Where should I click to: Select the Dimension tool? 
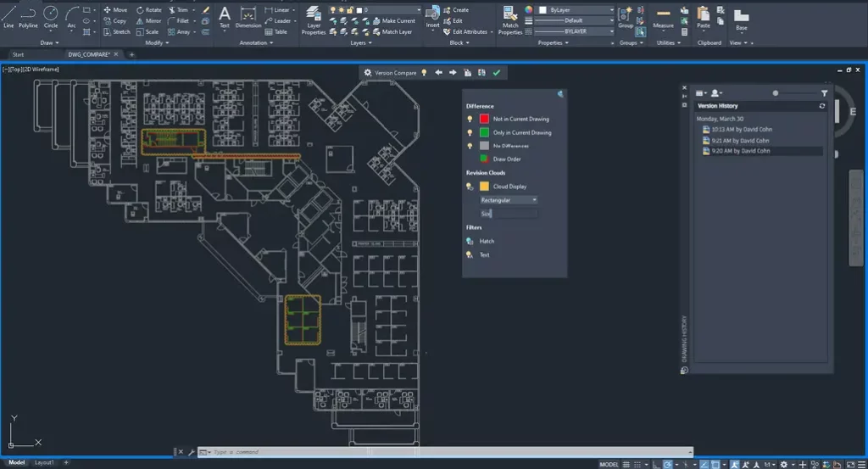point(248,17)
